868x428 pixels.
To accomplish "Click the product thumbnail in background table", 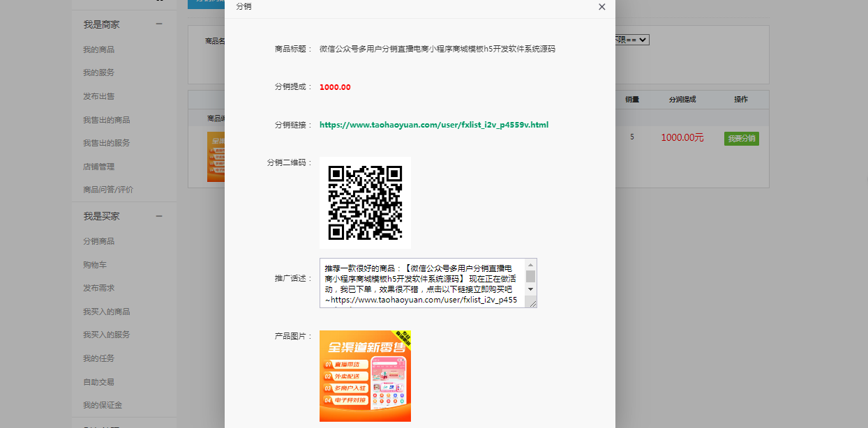I will pos(216,157).
